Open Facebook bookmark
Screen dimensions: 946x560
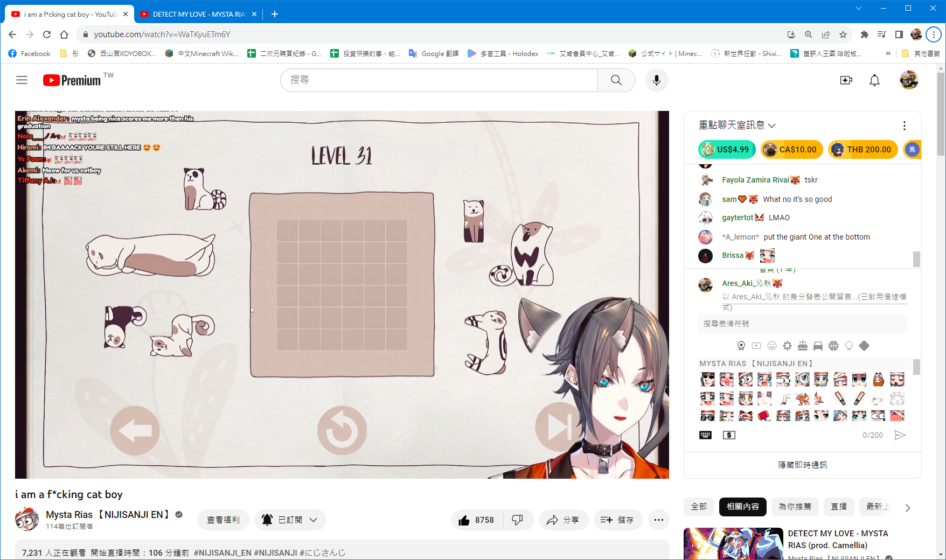(30, 53)
